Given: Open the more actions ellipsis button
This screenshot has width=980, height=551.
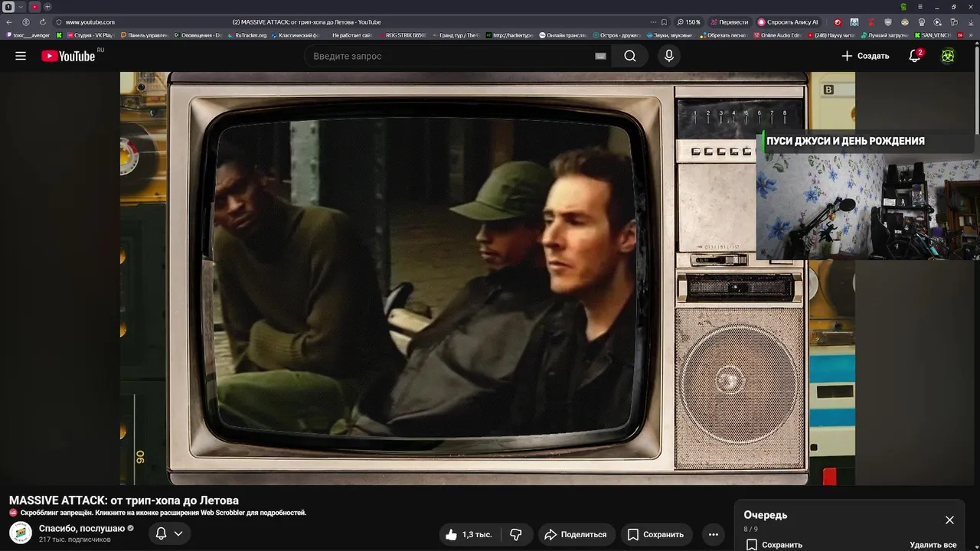Looking at the screenshot, I should pyautogui.click(x=714, y=534).
